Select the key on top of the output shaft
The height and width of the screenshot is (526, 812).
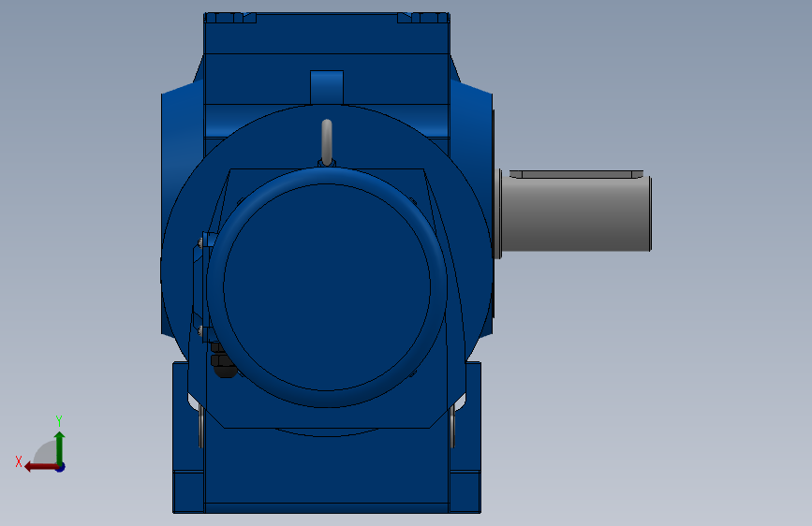tap(576, 174)
